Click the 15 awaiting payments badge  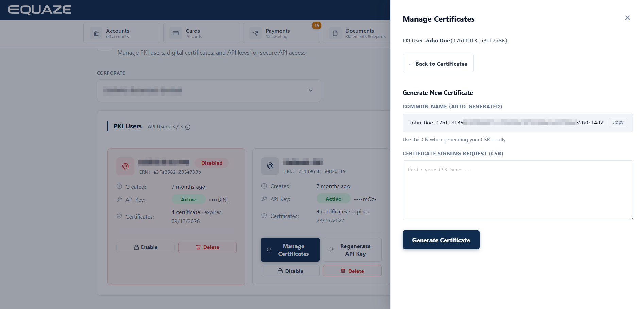pyautogui.click(x=317, y=25)
